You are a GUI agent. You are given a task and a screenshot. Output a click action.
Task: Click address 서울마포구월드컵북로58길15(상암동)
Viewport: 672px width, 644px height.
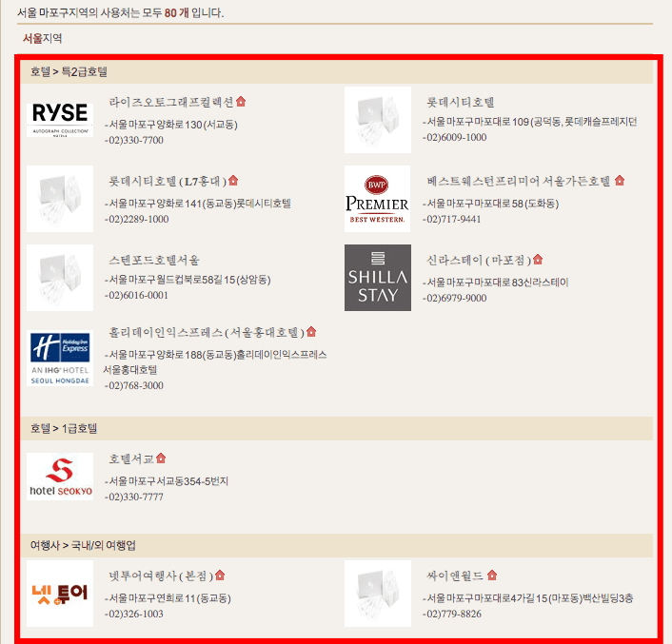tap(188, 279)
